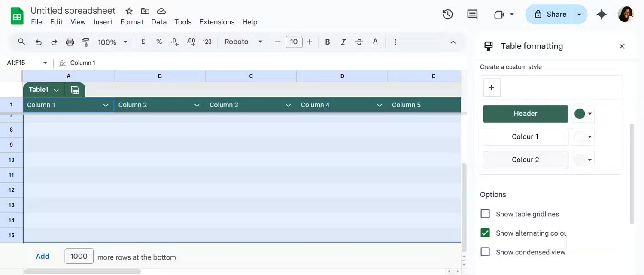Disable Show alternating colours
Image resolution: width=644 pixels, height=275 pixels.
(485, 233)
